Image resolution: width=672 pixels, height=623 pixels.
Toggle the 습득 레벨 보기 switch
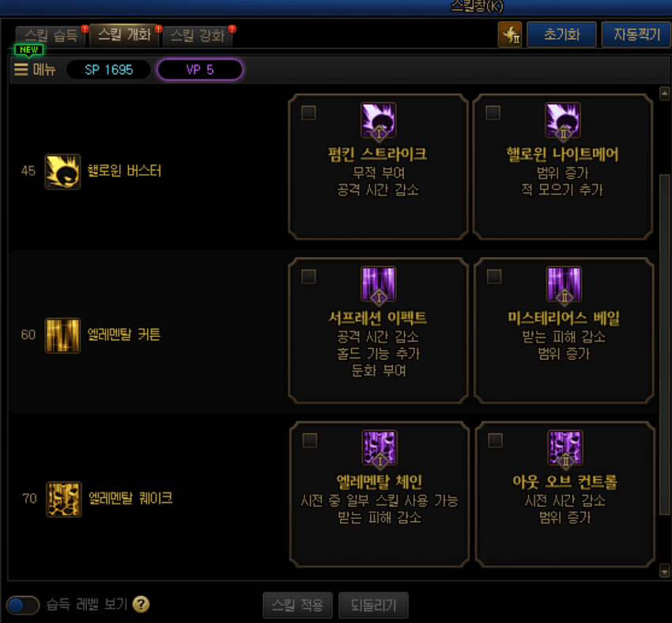(23, 605)
